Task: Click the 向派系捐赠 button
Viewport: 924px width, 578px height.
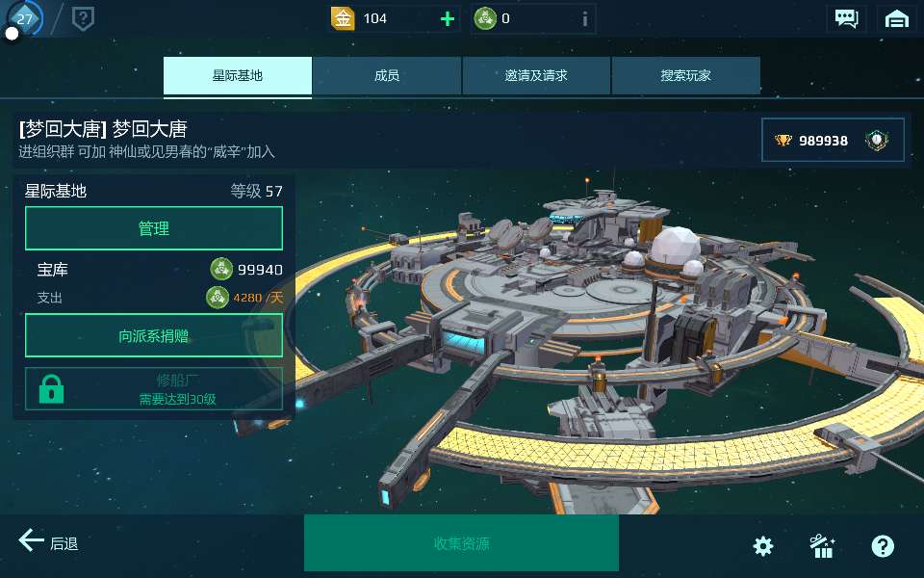Action: (x=154, y=335)
